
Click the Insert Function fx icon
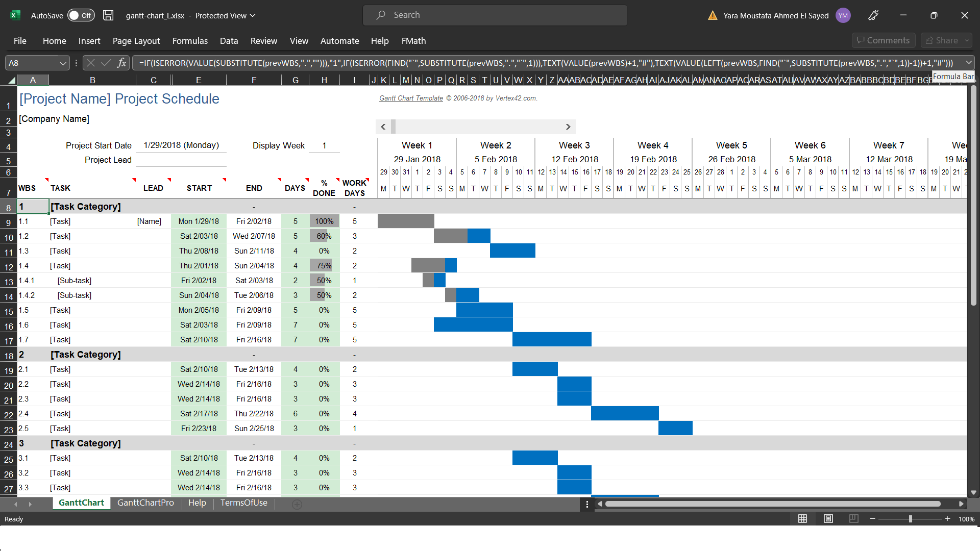click(x=121, y=63)
